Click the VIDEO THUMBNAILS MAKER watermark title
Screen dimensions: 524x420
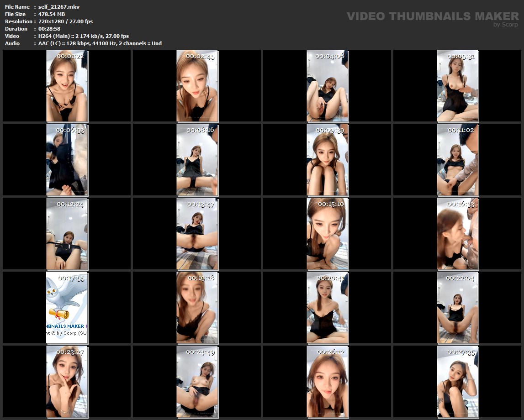pyautogui.click(x=432, y=16)
